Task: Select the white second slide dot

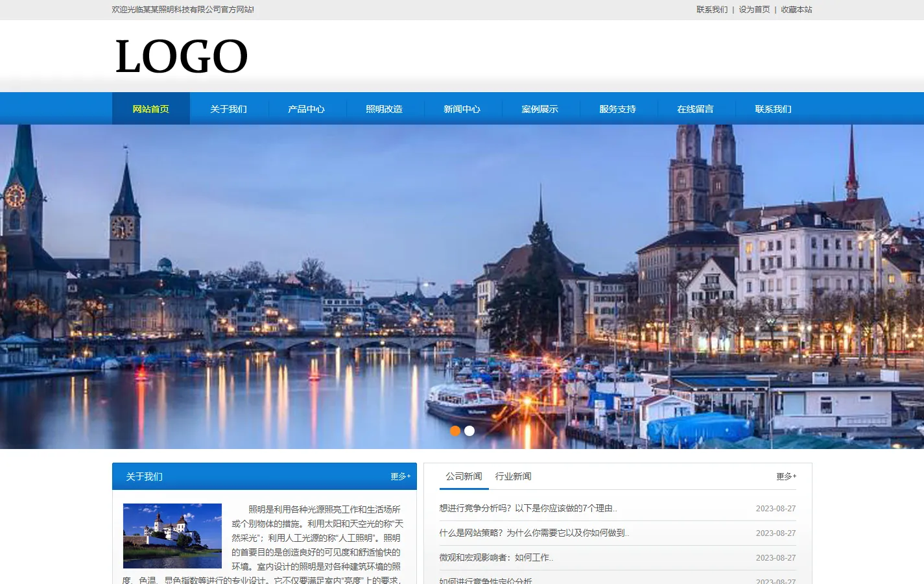Action: [x=469, y=431]
